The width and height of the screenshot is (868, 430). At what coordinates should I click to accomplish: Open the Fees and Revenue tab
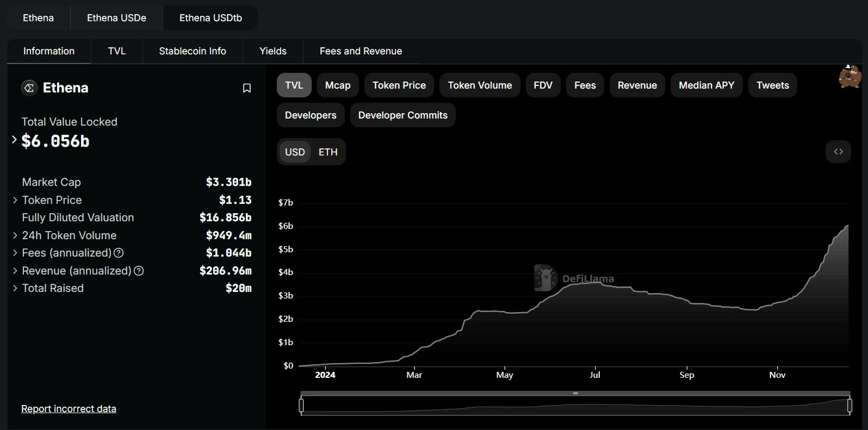pyautogui.click(x=361, y=51)
